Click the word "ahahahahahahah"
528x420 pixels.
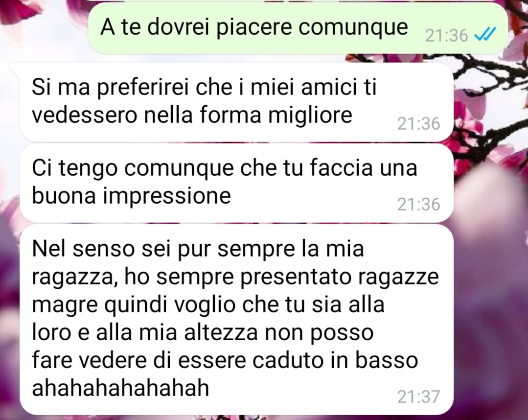pyautogui.click(x=120, y=388)
